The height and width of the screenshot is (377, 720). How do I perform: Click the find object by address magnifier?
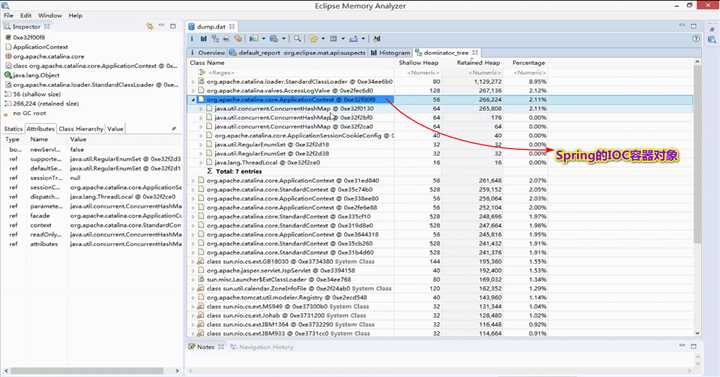point(298,39)
